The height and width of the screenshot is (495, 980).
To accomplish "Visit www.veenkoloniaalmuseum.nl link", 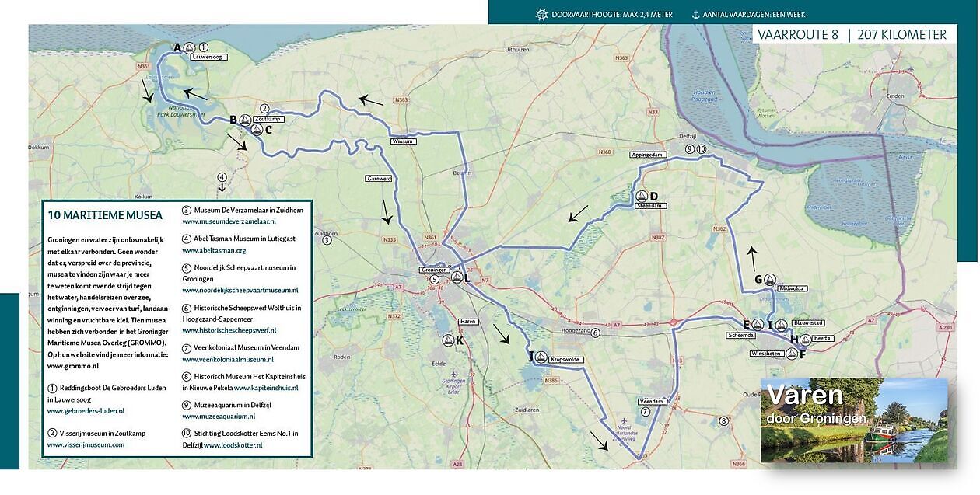I will click(x=228, y=359).
